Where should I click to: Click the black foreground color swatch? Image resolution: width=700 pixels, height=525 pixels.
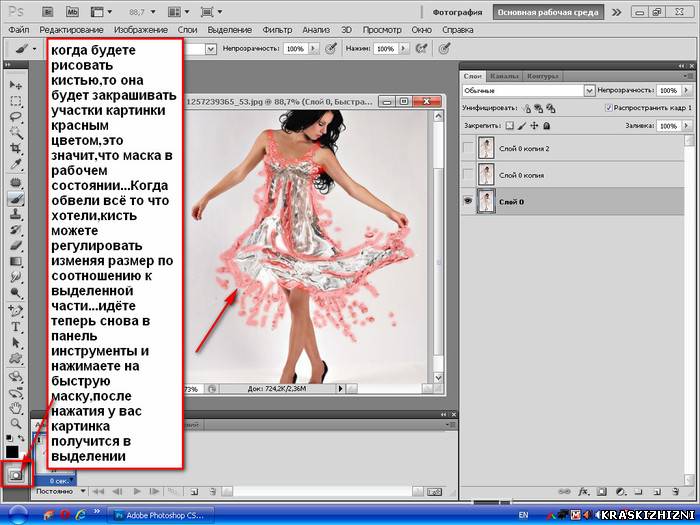point(12,452)
